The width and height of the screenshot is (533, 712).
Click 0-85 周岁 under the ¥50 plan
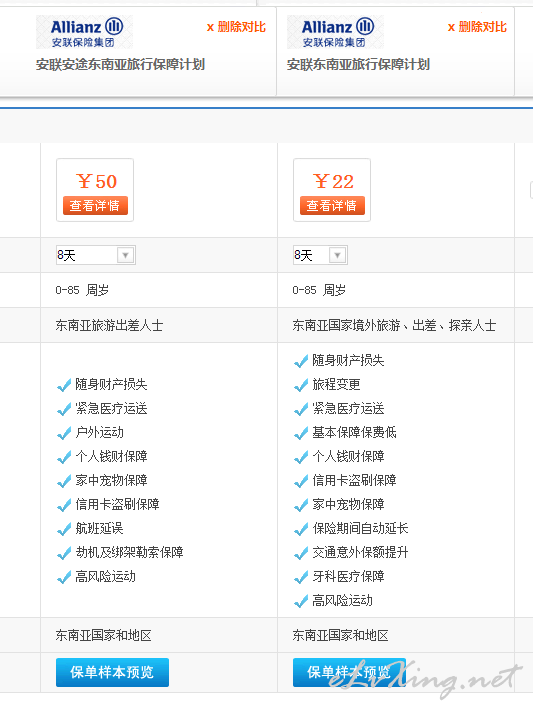(x=82, y=290)
